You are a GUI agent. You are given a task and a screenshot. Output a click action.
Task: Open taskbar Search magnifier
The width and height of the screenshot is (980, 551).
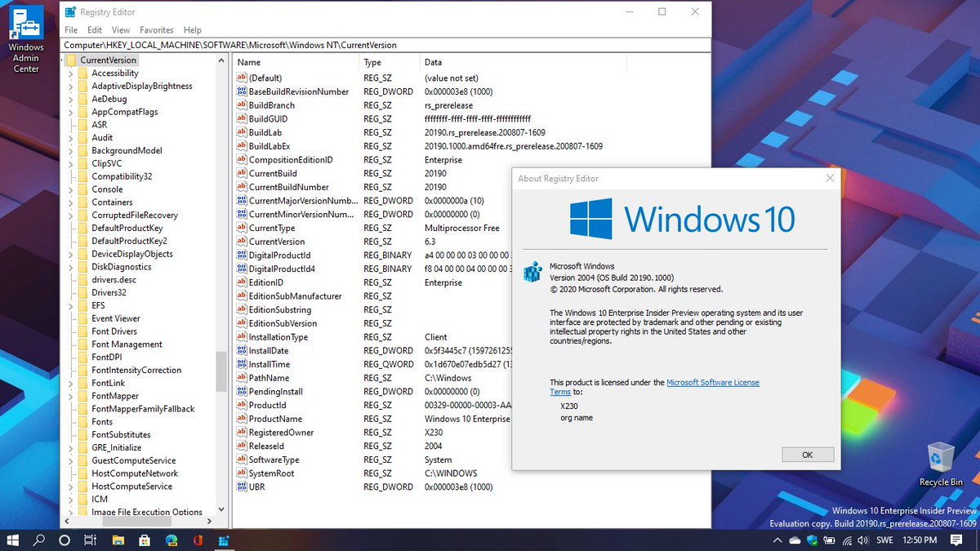click(39, 540)
